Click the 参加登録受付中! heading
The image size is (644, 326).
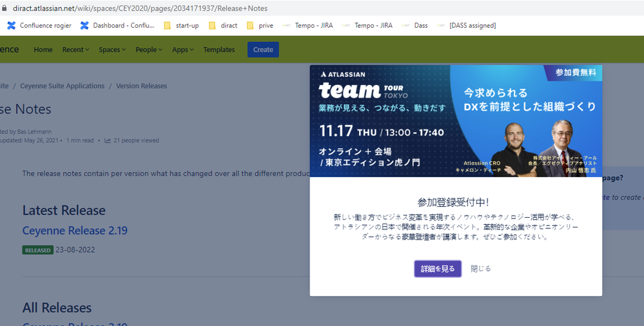[453, 202]
